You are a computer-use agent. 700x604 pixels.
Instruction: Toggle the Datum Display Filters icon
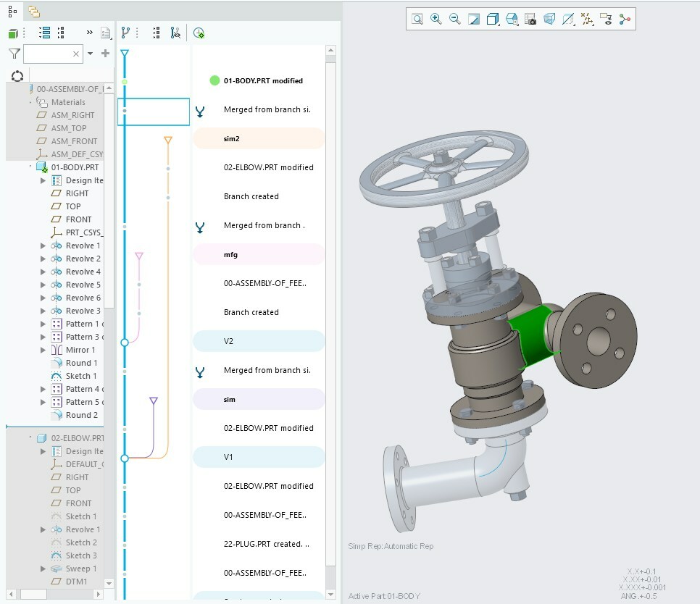[587, 20]
